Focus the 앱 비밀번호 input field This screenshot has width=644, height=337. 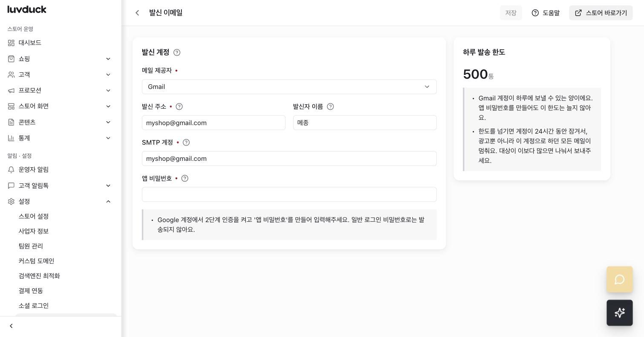tap(289, 194)
